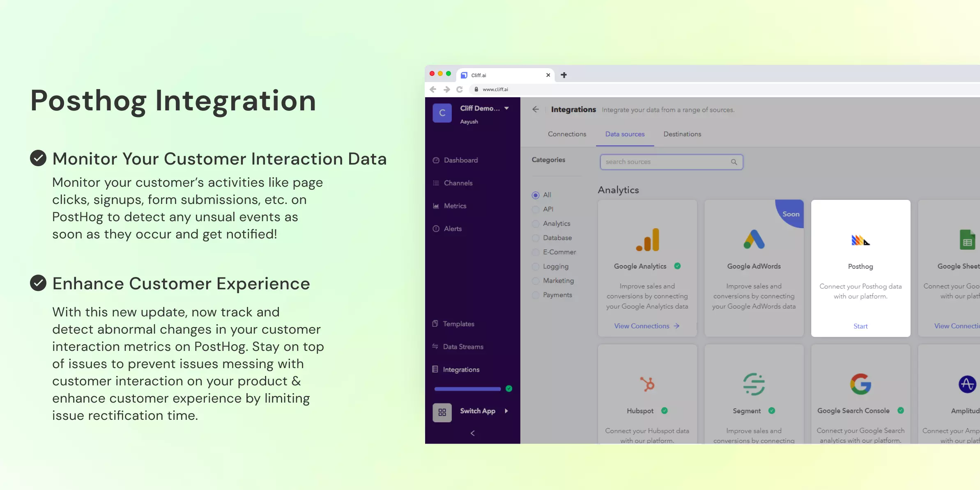Go to Metrics in the sidebar
This screenshot has height=490, width=980.
point(449,206)
